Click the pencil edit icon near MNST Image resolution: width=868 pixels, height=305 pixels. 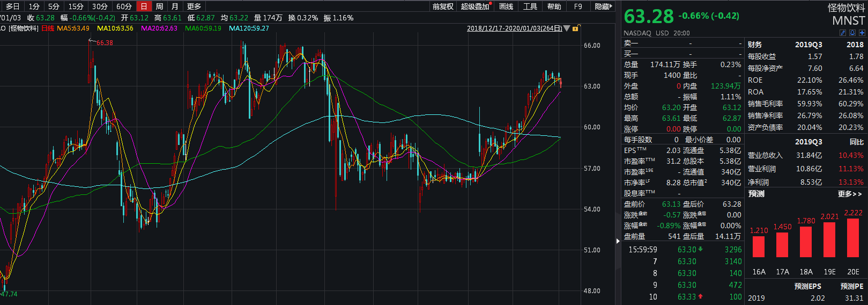(x=843, y=33)
